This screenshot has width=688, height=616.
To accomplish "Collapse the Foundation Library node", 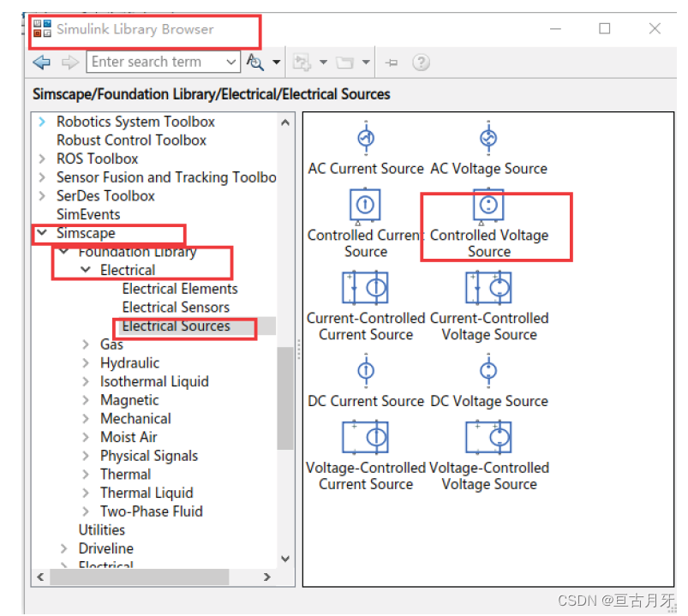I will [64, 251].
